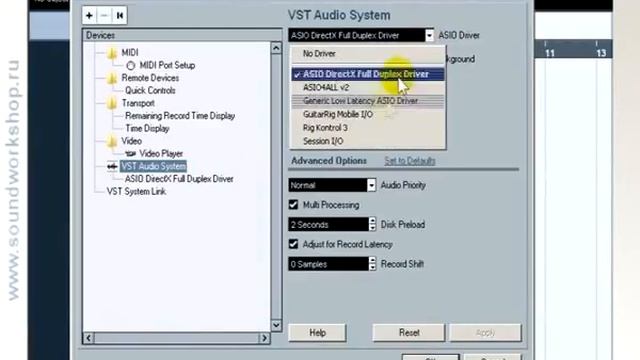Select VST System Link tree item
This screenshot has width=640, height=360.
136,191
